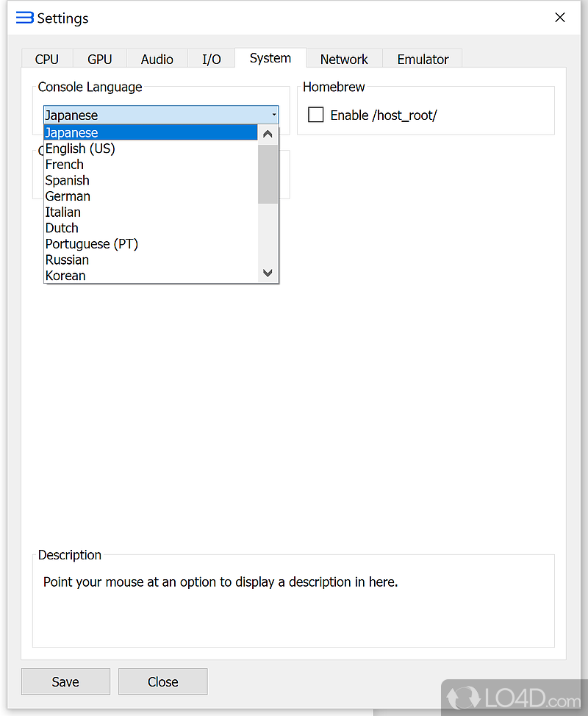Open the CPU settings tab
Image resolution: width=588 pixels, height=716 pixels.
[x=47, y=59]
